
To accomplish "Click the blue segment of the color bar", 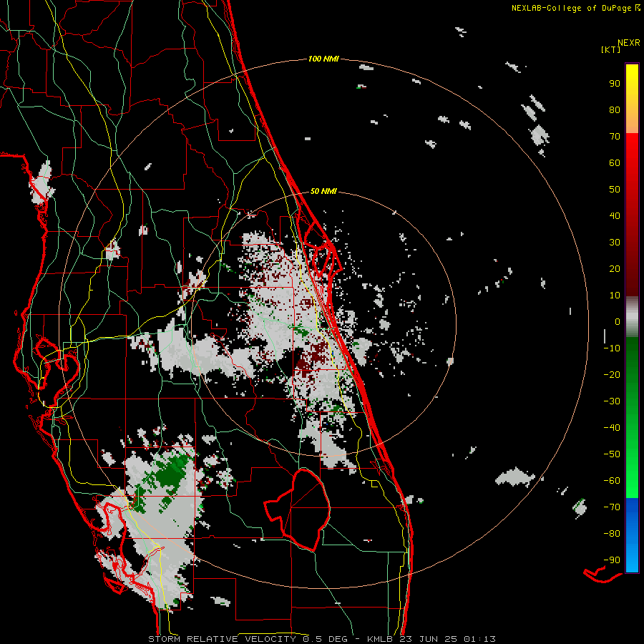I will (x=632, y=534).
